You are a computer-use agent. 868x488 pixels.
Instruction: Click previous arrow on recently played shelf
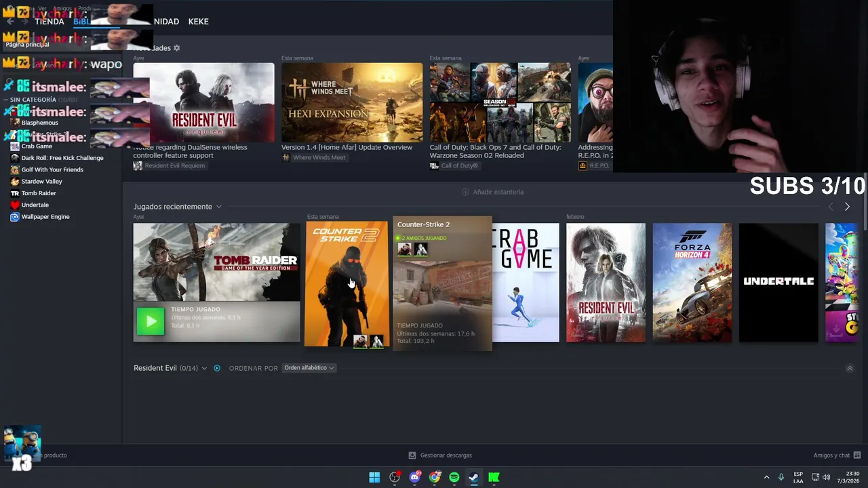coord(831,207)
